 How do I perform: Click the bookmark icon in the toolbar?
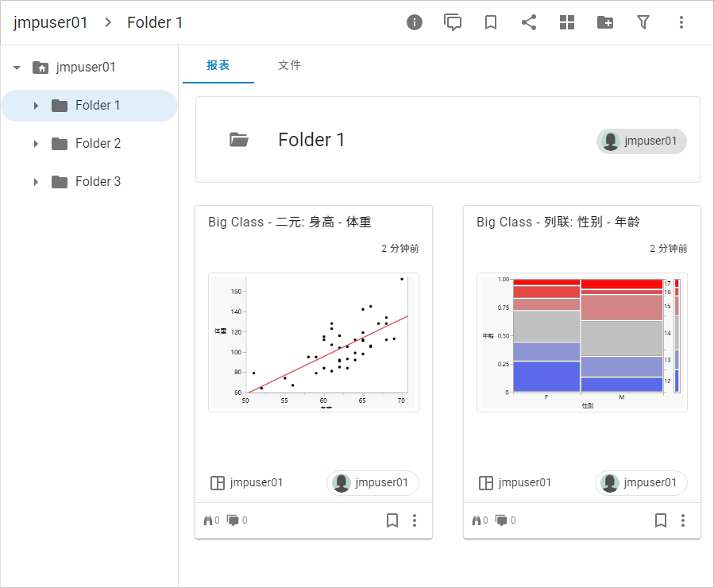click(490, 22)
